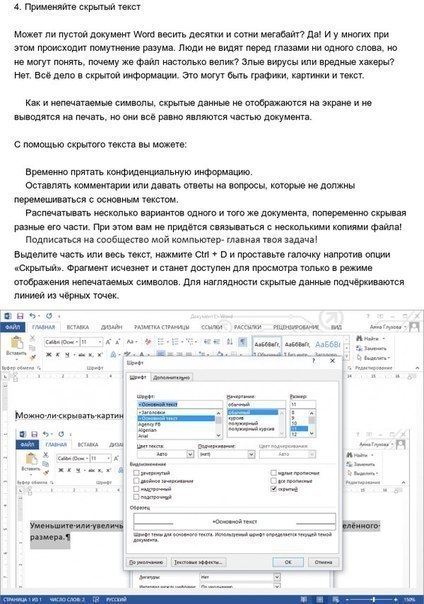This screenshot has width=424, height=604.
Task: Select курсив in the Начертание list
Action: coord(236,418)
